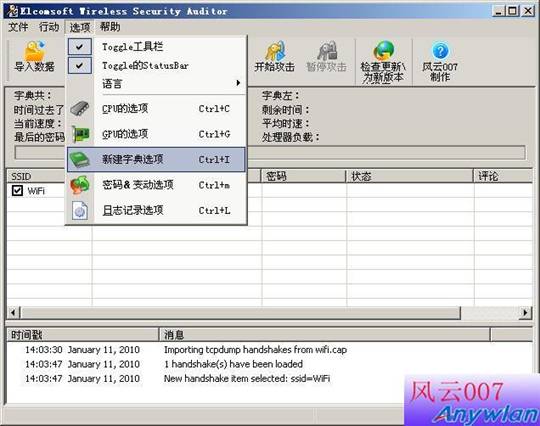Open the 帮助 menu
Screen dimensions: 540x426
tap(110, 27)
